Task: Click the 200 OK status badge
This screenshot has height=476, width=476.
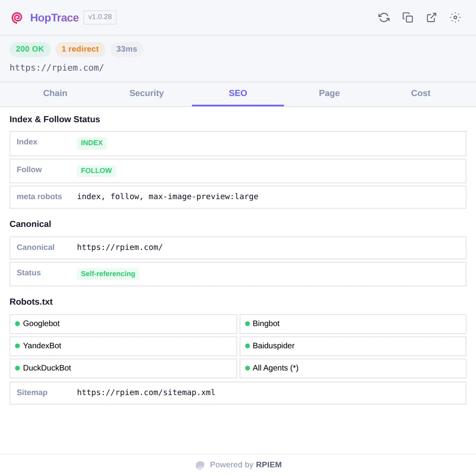Action: [30, 49]
